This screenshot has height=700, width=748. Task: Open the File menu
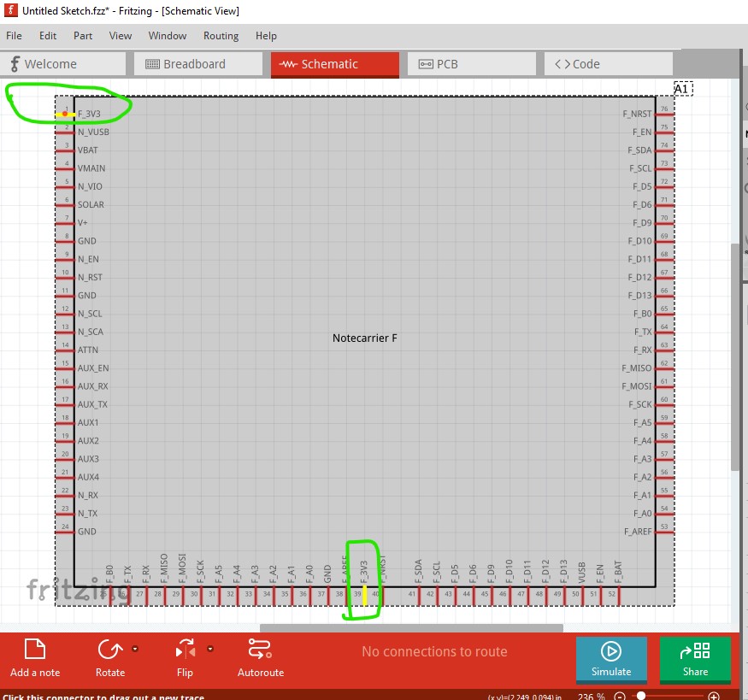click(x=14, y=36)
